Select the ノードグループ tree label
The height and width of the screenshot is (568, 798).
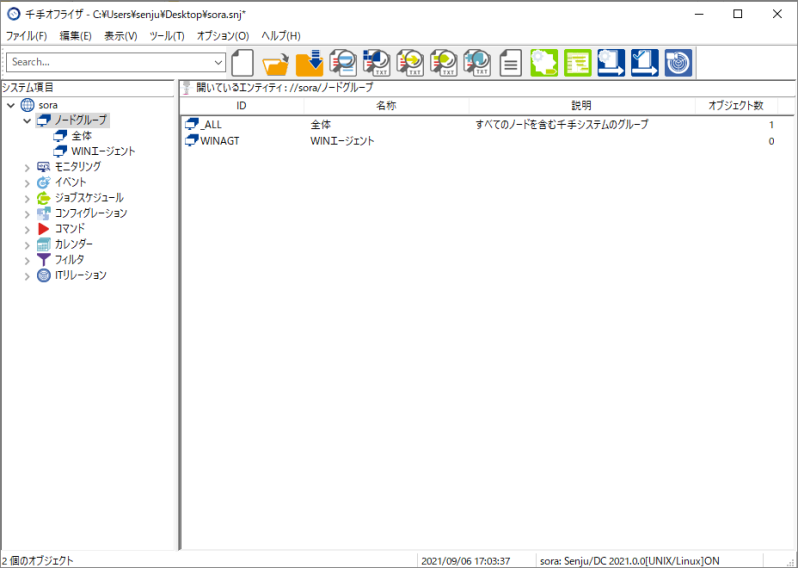[80, 120]
